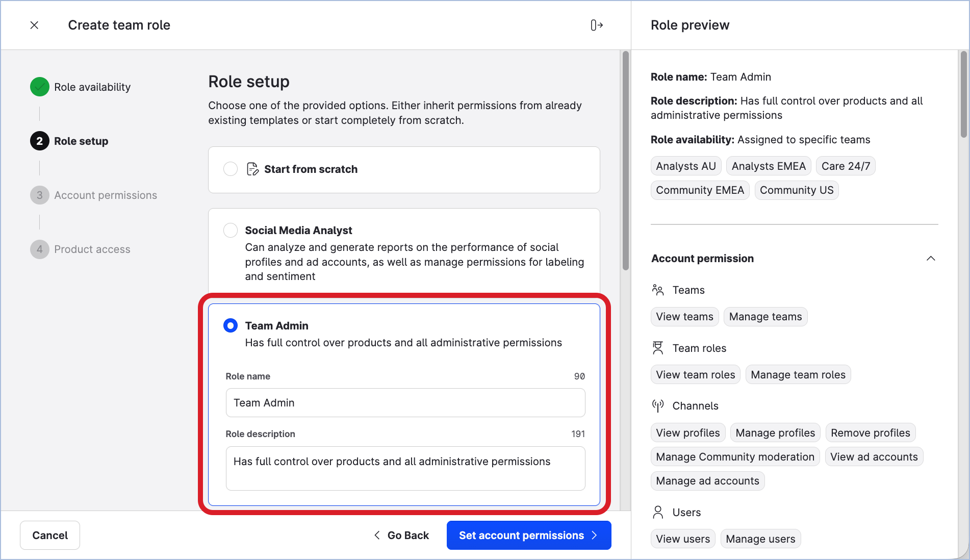Click the Set account permissions button

[528, 536]
